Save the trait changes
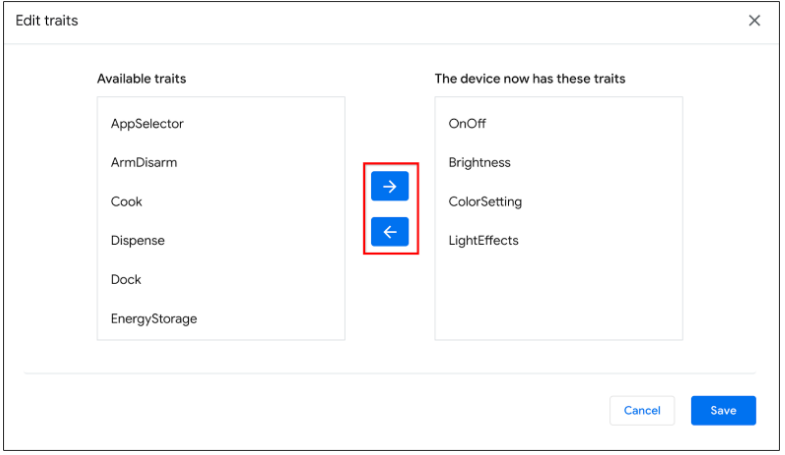 pos(723,410)
